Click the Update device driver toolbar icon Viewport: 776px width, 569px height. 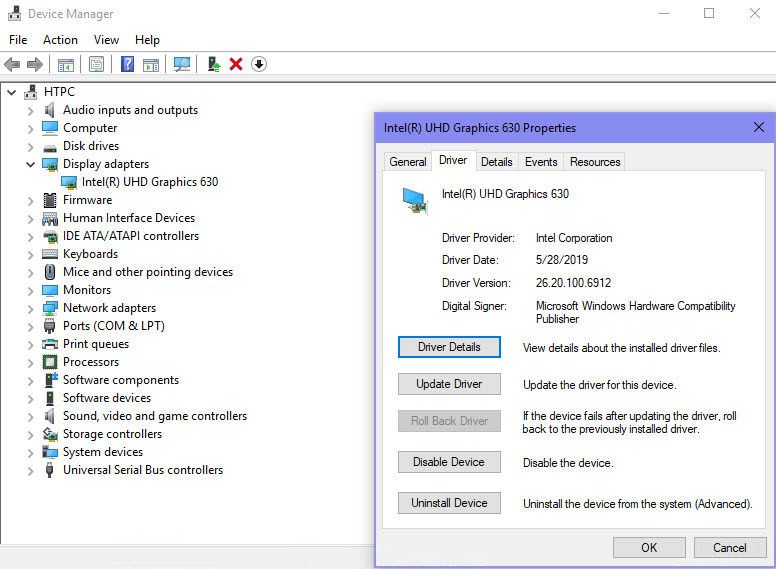coord(213,64)
